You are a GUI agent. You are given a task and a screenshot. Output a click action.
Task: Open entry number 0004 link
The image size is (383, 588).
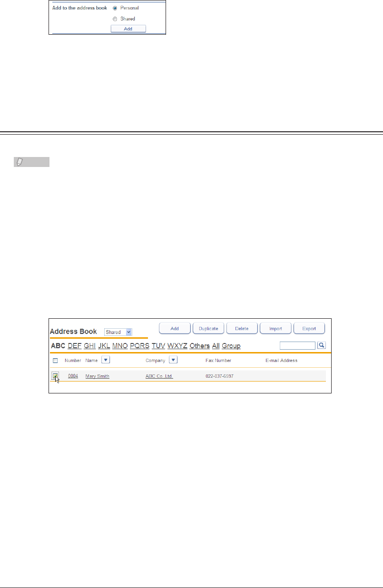tap(73, 376)
